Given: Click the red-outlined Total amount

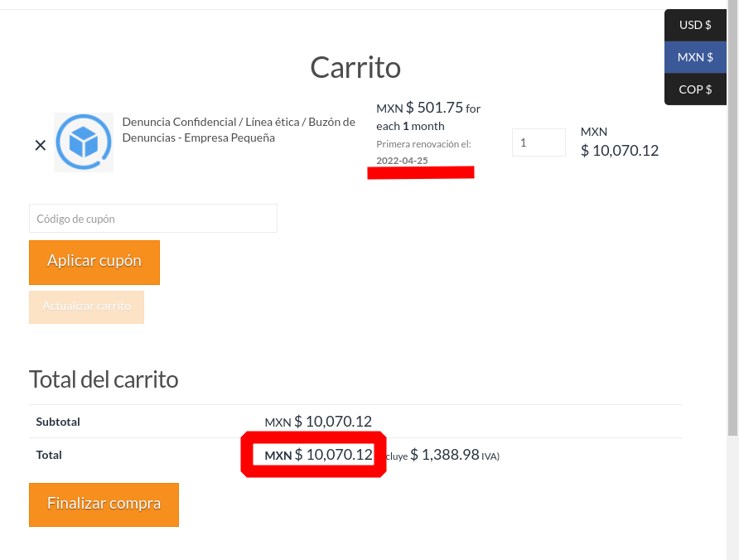Looking at the screenshot, I should (x=318, y=455).
